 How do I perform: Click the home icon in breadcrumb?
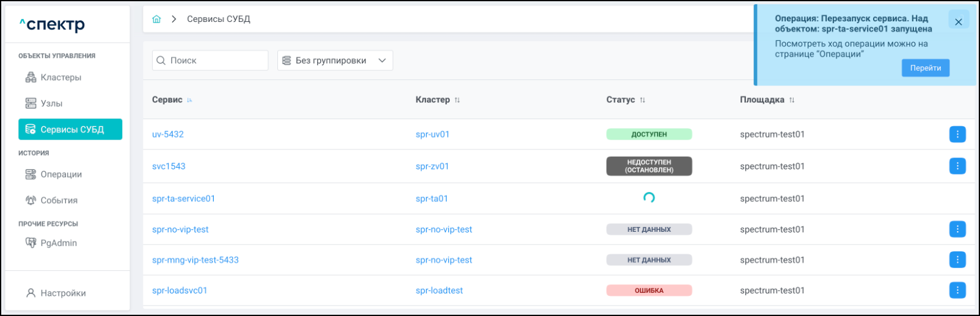tap(156, 19)
